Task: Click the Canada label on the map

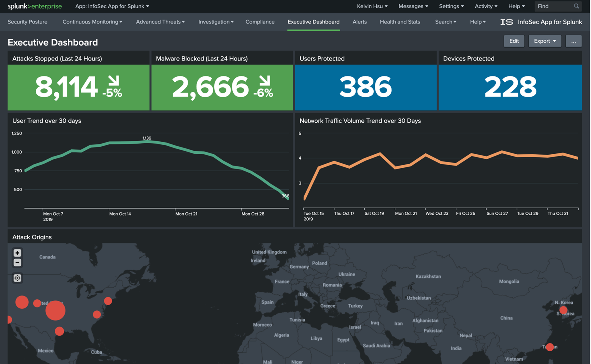Action: point(48,257)
